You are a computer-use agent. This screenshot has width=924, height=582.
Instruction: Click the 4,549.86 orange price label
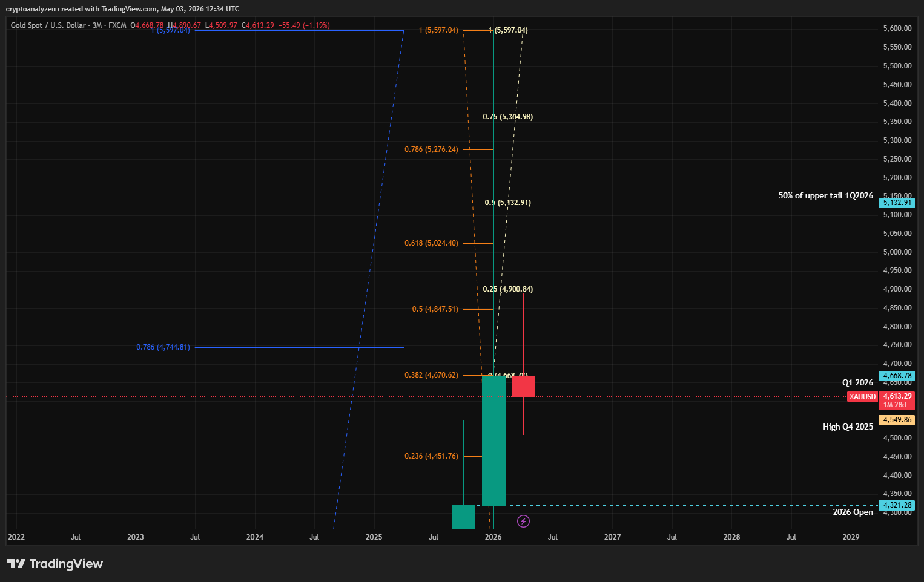(x=897, y=420)
